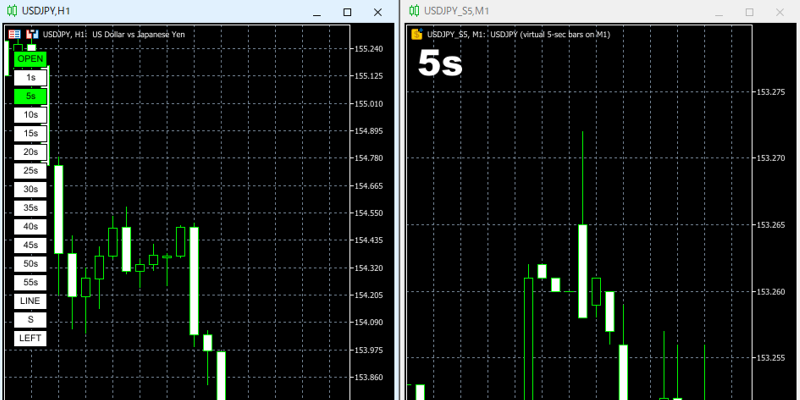The image size is (800, 400).
Task: Switch chart style with LINE button
Action: 30,301
